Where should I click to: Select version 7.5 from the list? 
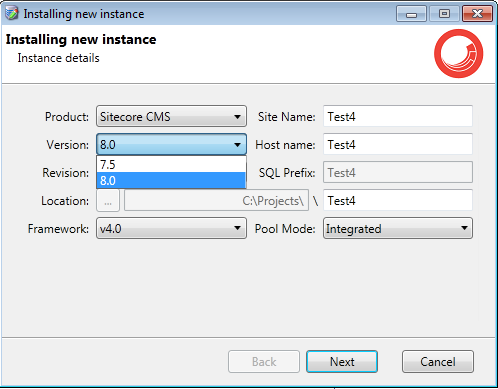pyautogui.click(x=171, y=164)
